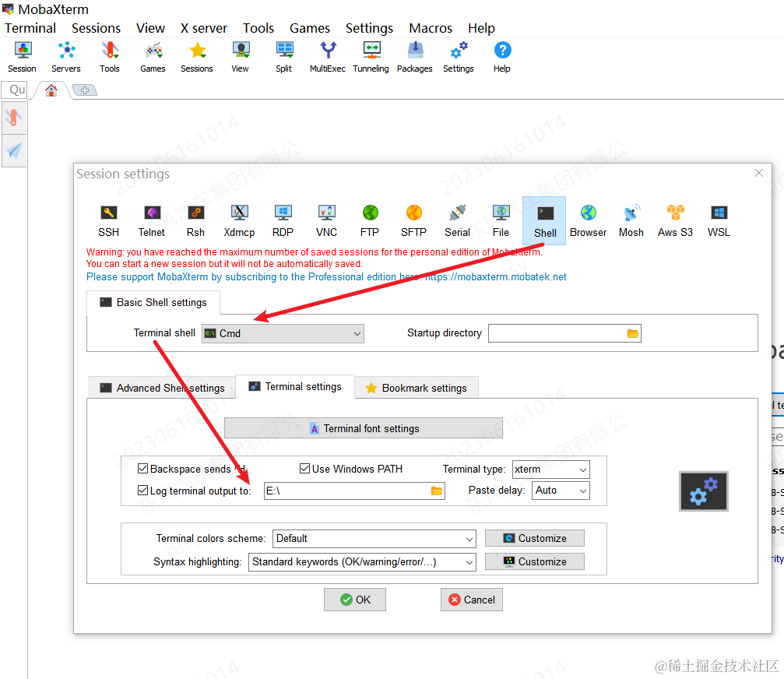Open a new tab with plus icon
The image size is (784, 679).
pyautogui.click(x=85, y=90)
